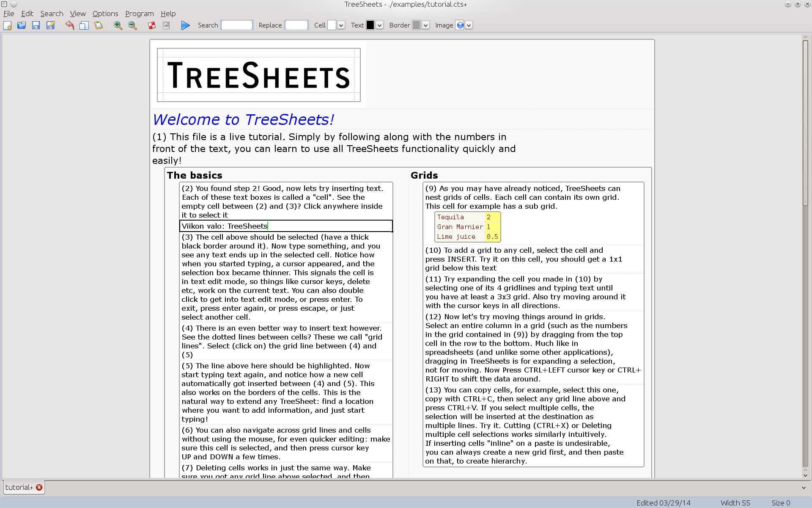The image size is (812, 508).
Task: Open the File menu
Action: tap(8, 14)
